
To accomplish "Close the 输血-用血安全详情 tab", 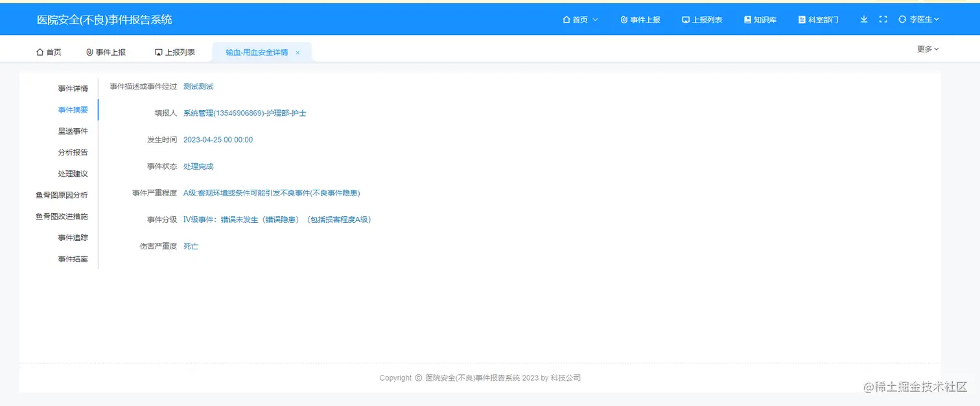I will point(297,52).
